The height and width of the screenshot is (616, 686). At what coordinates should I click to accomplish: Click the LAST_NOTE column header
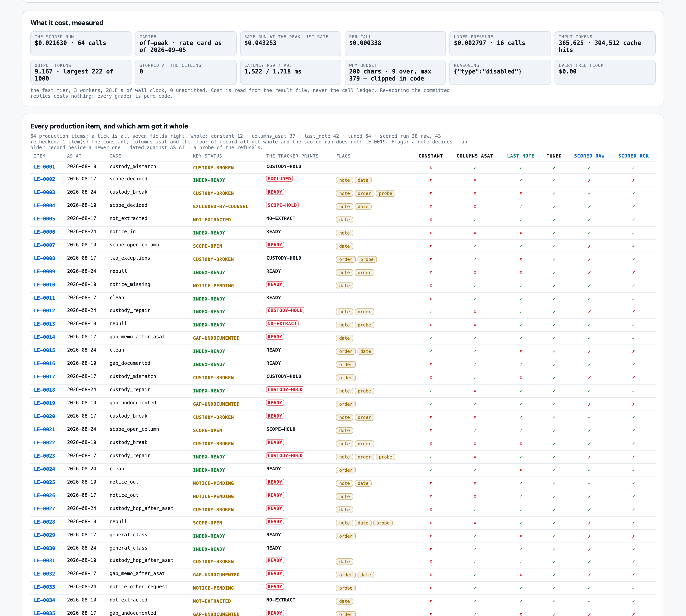point(521,156)
